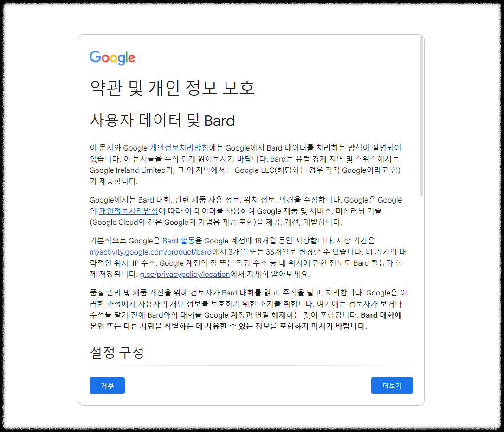The image size is (504, 432).
Task: Follow the Bard 활동 link
Action: [178, 240]
